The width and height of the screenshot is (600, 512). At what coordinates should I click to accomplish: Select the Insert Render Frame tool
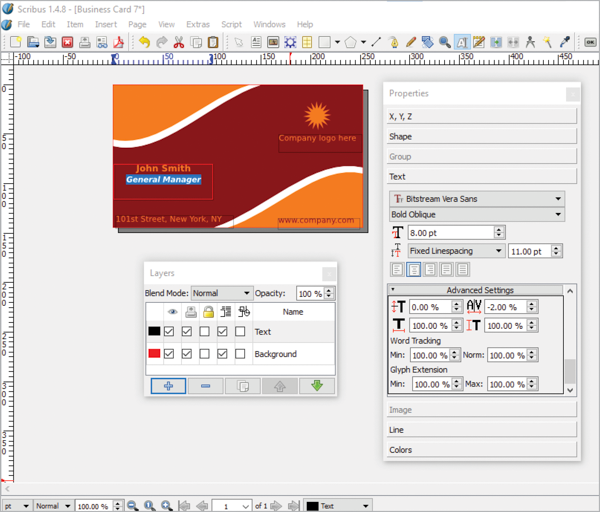click(290, 42)
